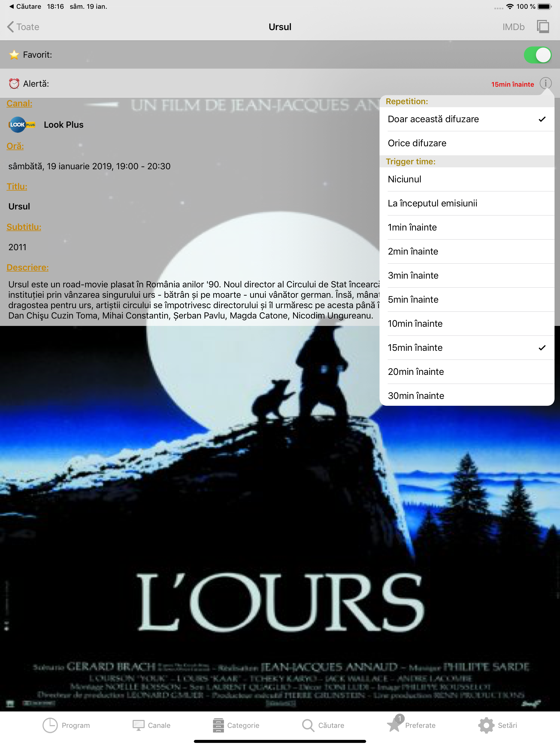
Task: Tap the Canal heading link
Action: pyautogui.click(x=19, y=103)
